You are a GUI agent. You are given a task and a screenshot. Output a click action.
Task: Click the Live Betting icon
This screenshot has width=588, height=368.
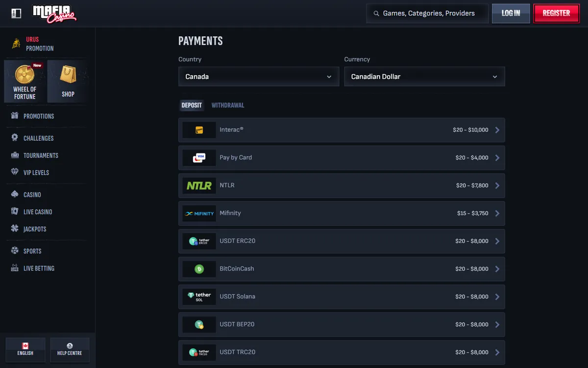(x=15, y=268)
